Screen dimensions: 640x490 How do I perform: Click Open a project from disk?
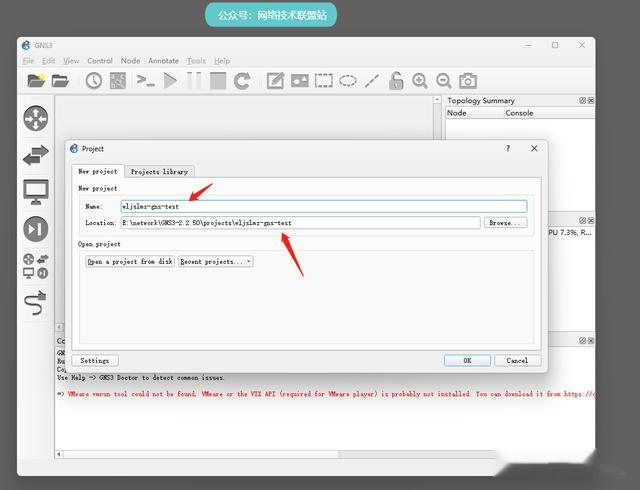(130, 261)
